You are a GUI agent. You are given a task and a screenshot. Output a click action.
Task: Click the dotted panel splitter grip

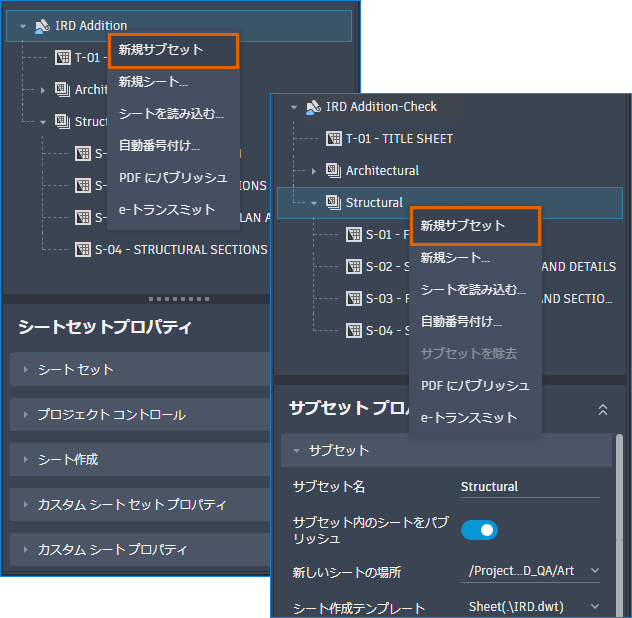tap(179, 299)
